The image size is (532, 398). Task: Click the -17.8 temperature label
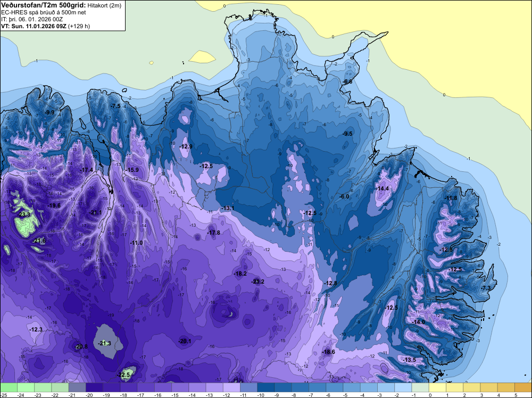(x=213, y=233)
